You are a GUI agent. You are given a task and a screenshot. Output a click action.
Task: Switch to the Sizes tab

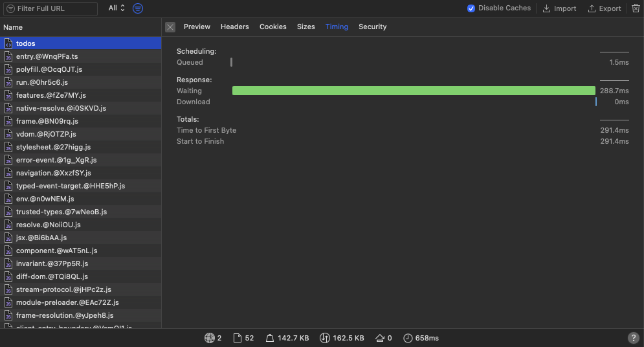[306, 27]
